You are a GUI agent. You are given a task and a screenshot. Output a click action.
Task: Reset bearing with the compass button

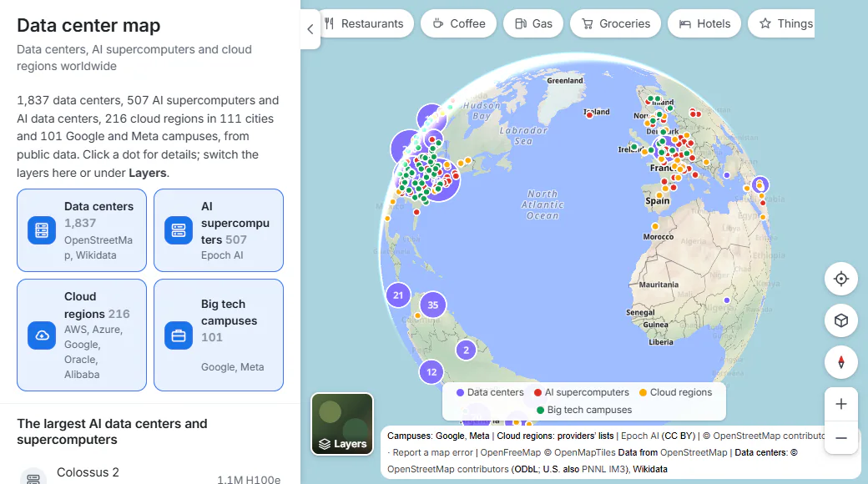click(841, 363)
